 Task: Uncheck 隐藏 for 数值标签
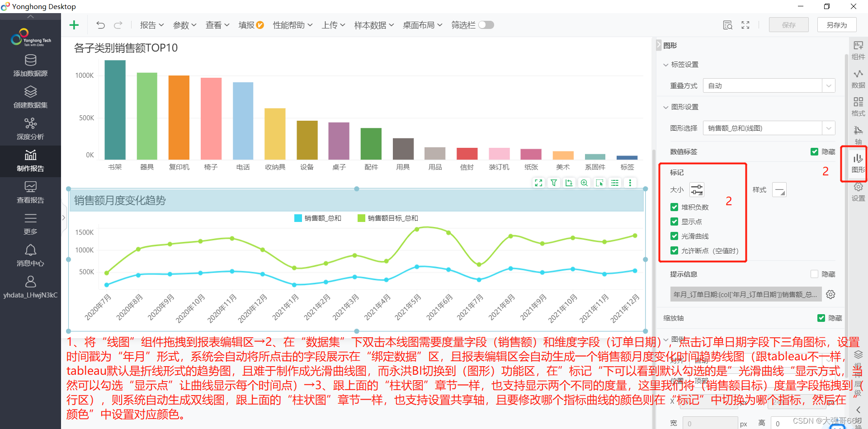(x=814, y=151)
